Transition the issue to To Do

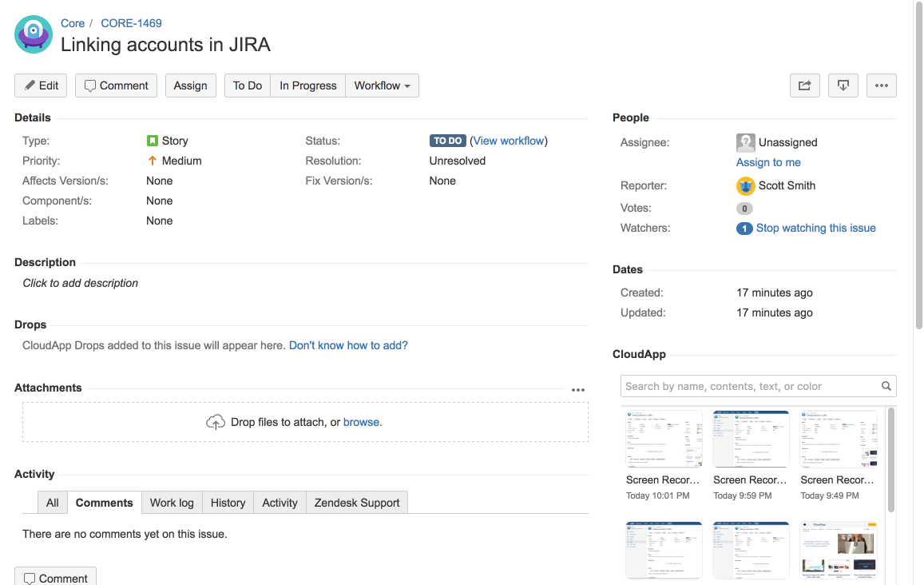[x=248, y=86]
